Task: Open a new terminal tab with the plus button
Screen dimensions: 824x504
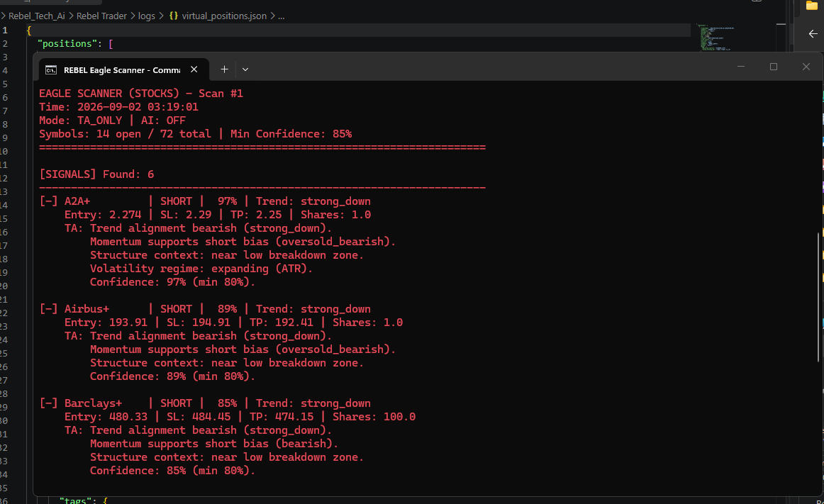Action: pyautogui.click(x=224, y=69)
